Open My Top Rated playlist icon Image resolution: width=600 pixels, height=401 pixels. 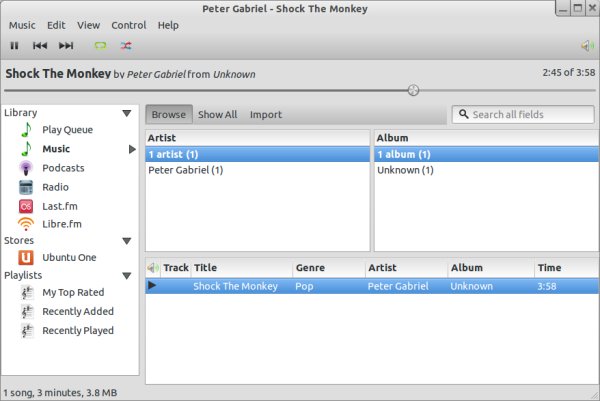coord(27,293)
